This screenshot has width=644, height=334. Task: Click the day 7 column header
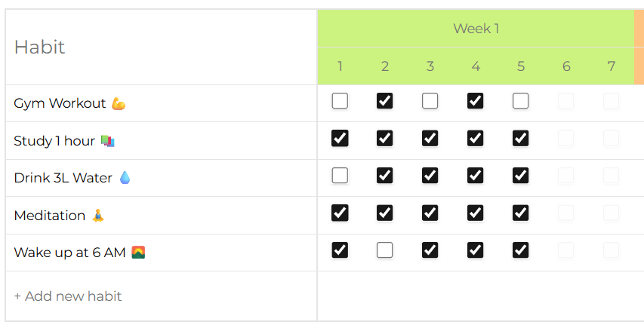click(x=612, y=66)
